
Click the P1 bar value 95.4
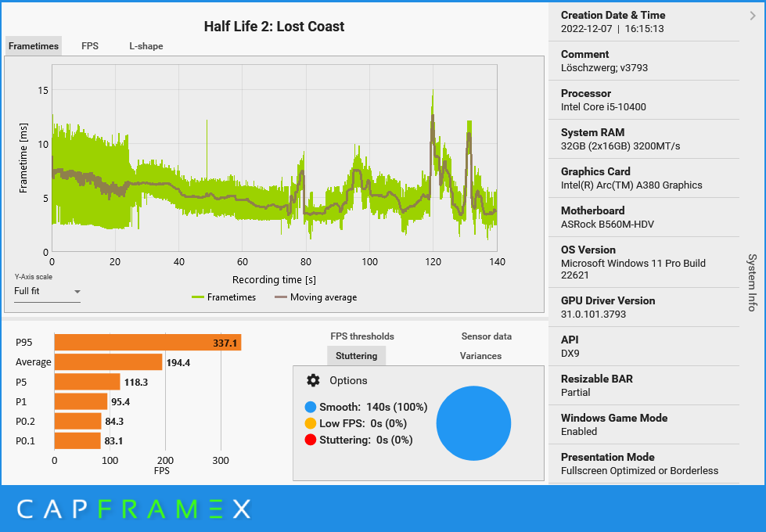pyautogui.click(x=120, y=401)
